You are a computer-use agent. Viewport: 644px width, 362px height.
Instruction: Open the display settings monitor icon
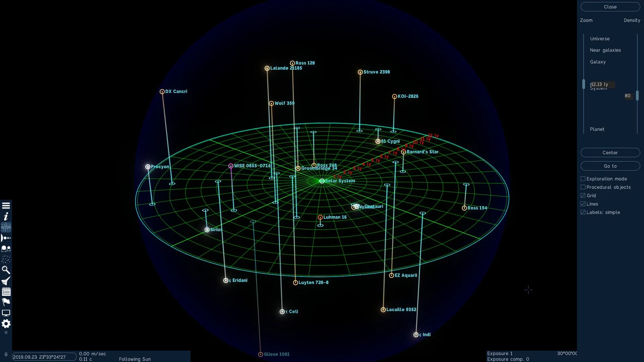pyautogui.click(x=6, y=313)
